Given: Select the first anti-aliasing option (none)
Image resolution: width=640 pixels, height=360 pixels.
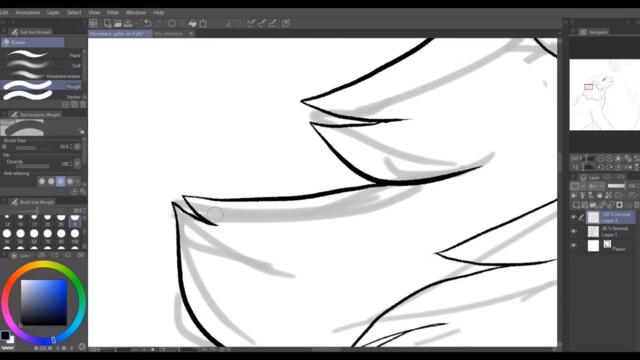Looking at the screenshot, I should (42, 181).
